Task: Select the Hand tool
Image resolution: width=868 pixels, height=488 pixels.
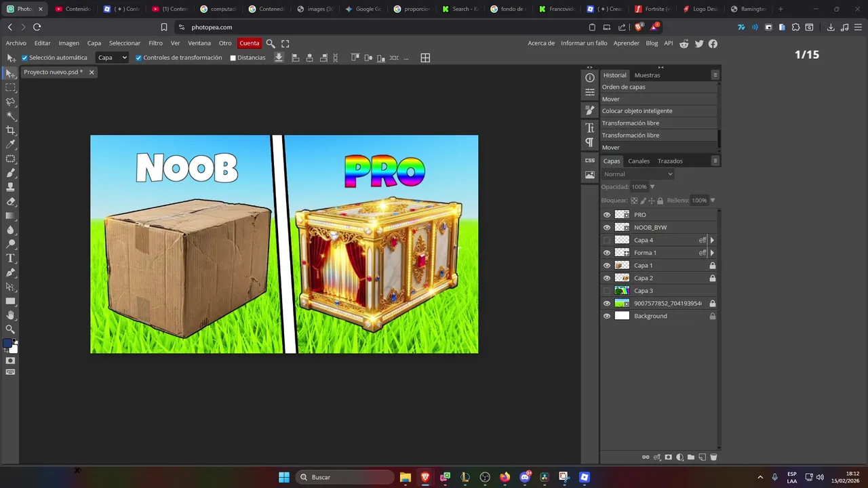Action: (10, 315)
